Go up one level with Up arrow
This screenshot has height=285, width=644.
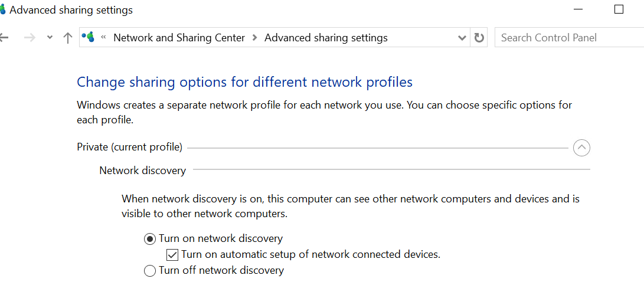click(x=68, y=38)
